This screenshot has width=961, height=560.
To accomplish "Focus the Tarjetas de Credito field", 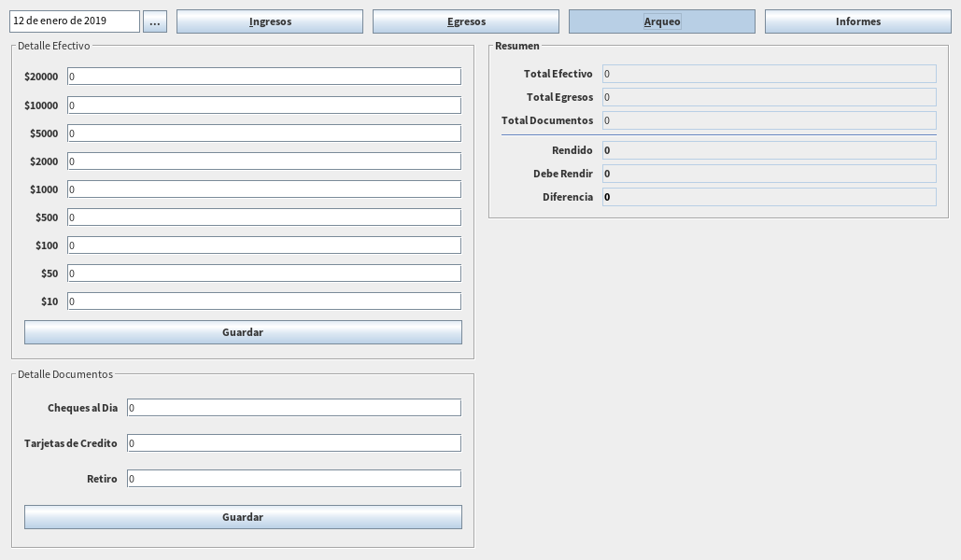I will [293, 443].
